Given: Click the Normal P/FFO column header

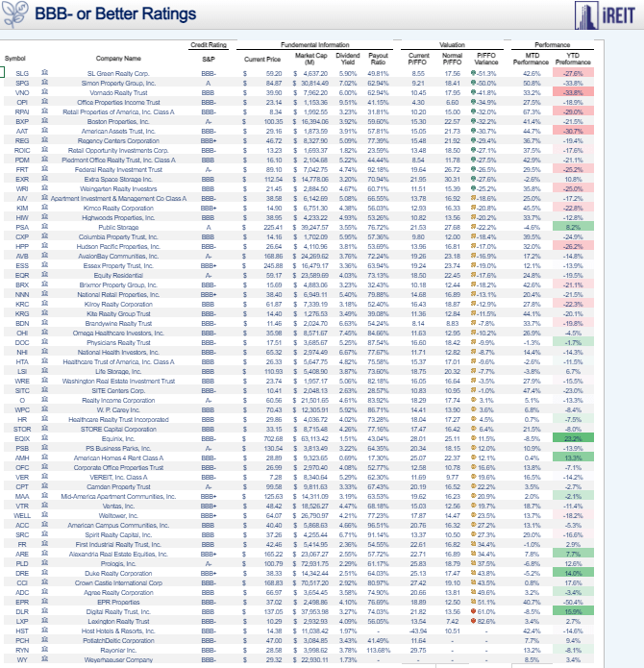Looking at the screenshot, I should click(452, 59).
